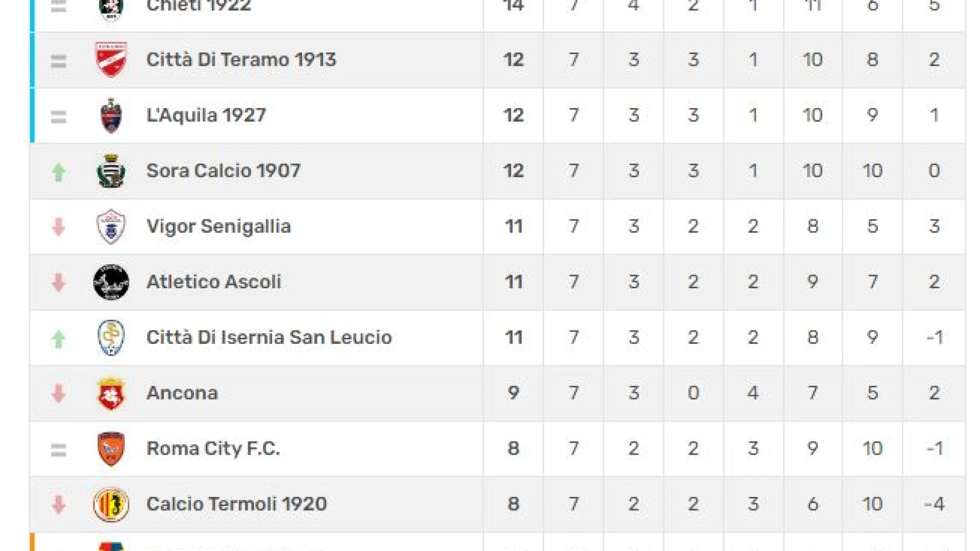Click the Ancona team name
This screenshot has height=551, width=980.
point(182,393)
